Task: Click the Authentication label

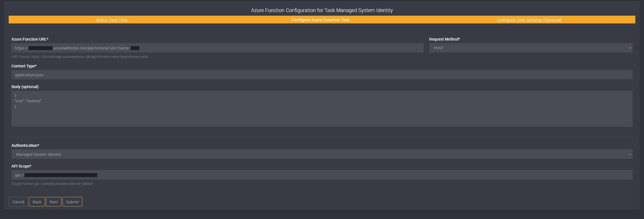Action: pos(26,145)
